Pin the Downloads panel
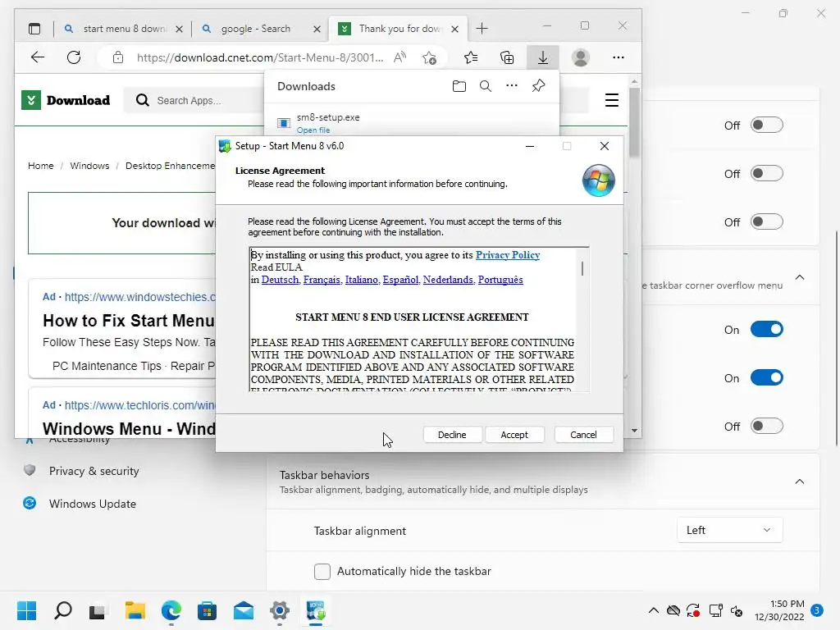The width and height of the screenshot is (840, 630). coord(538,85)
